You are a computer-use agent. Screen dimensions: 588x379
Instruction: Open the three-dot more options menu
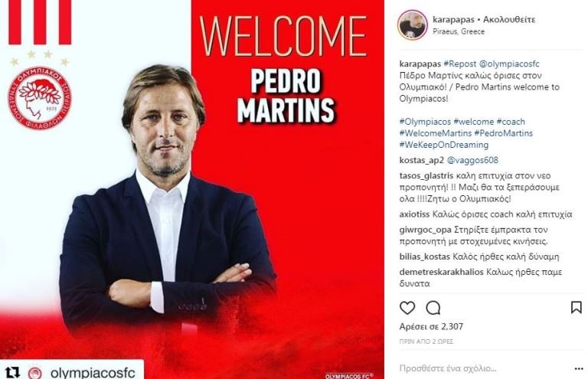point(579,369)
